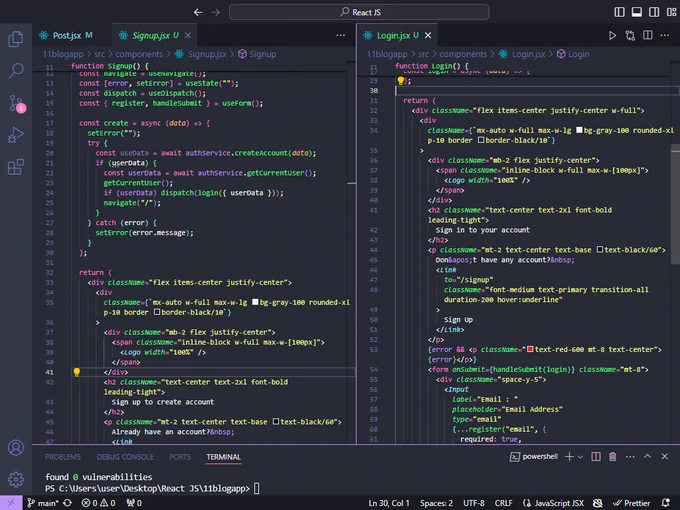
Task: Click components breadcrumb in Signup editor
Action: click(139, 54)
